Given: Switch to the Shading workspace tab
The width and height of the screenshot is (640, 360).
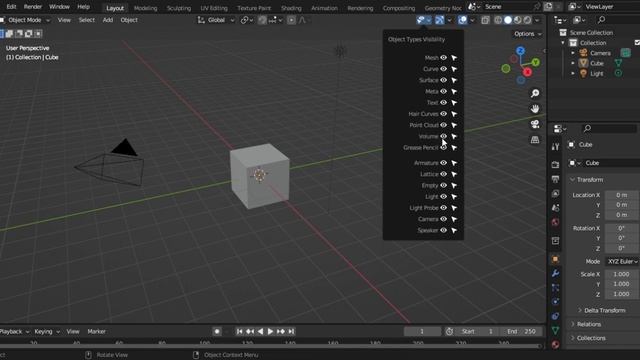Looking at the screenshot, I should click(291, 8).
